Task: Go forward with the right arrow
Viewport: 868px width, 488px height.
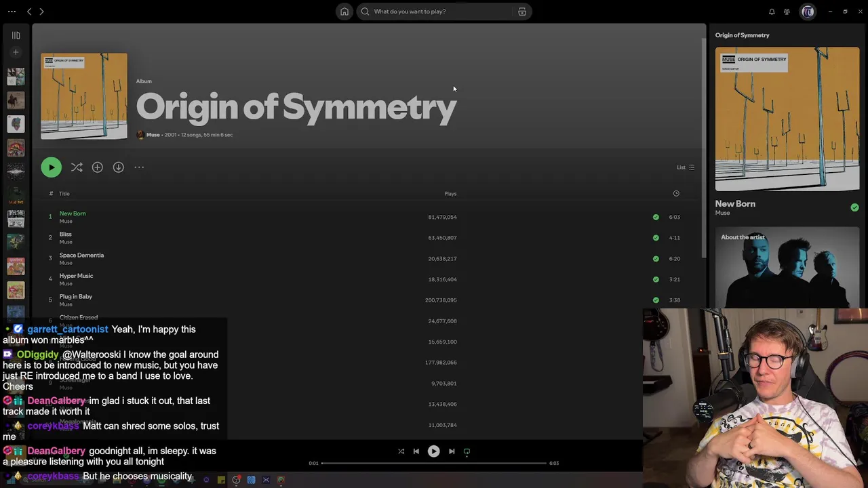Action: point(41,12)
